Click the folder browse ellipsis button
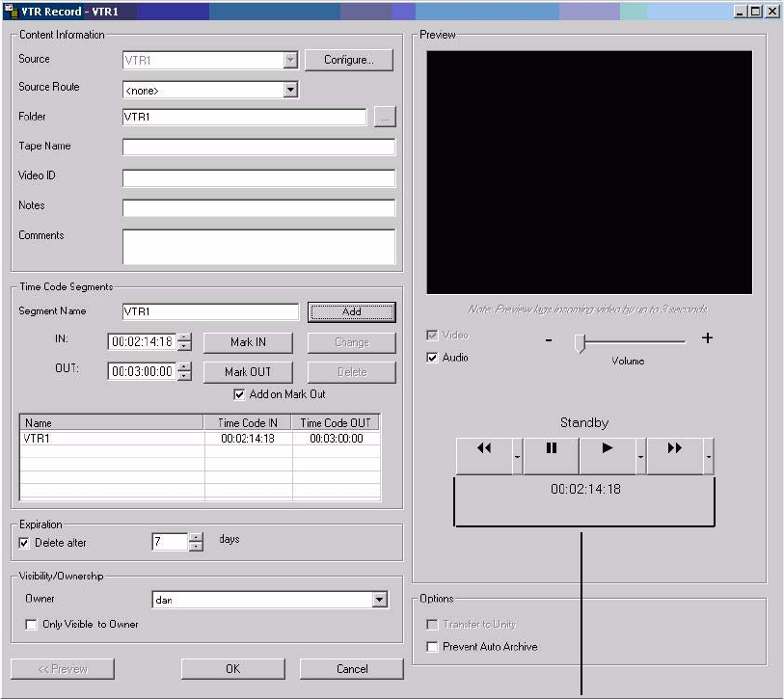Screen dimensions: 784x699 click(385, 117)
